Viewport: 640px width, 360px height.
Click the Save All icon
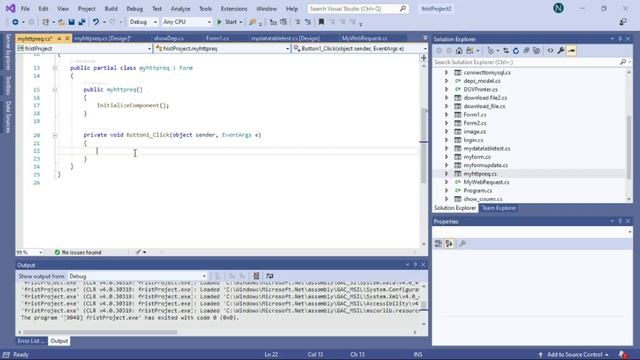pyautogui.click(x=82, y=22)
